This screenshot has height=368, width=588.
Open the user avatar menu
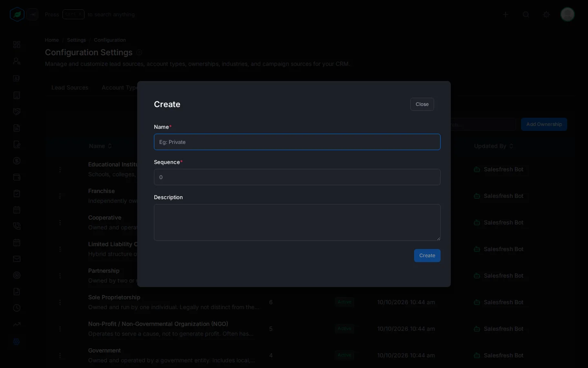[568, 15]
